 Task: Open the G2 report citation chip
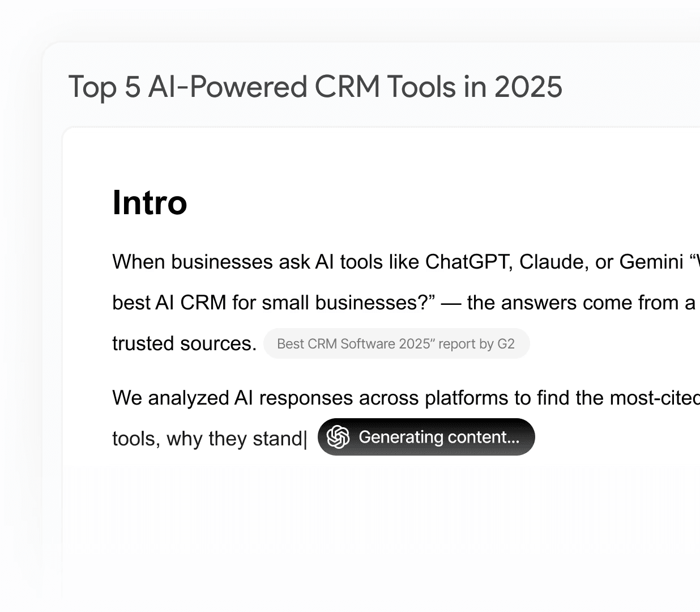point(396,344)
